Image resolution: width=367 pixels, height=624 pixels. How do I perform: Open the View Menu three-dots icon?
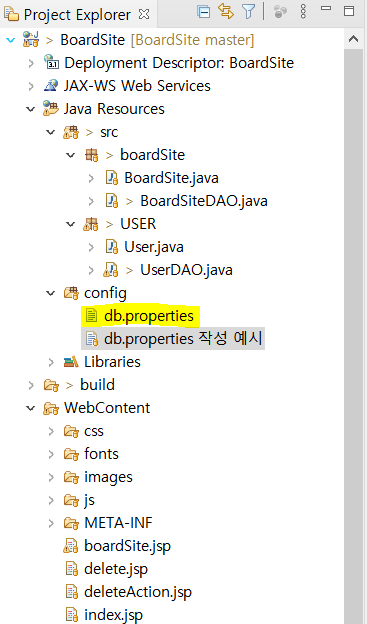point(303,12)
